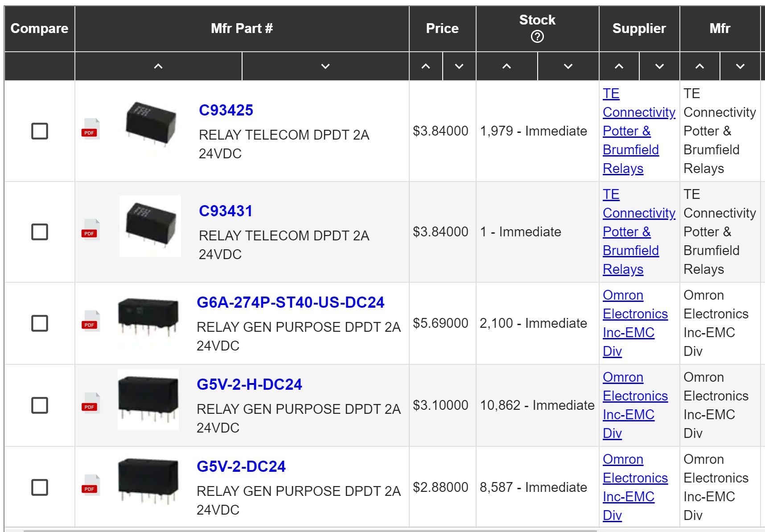Click C93431 description RELAY TELECOM DPDT
Screen dimensions: 765x532
tap(284, 245)
